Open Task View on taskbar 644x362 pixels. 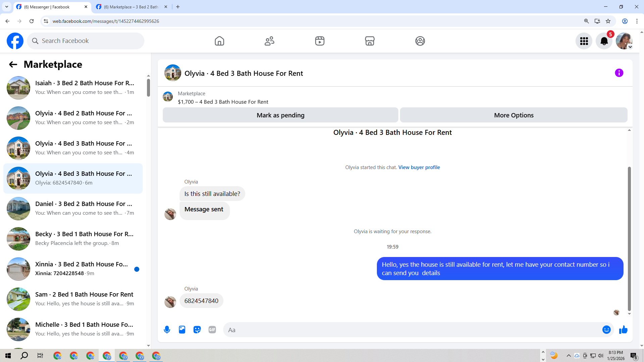coord(40,356)
